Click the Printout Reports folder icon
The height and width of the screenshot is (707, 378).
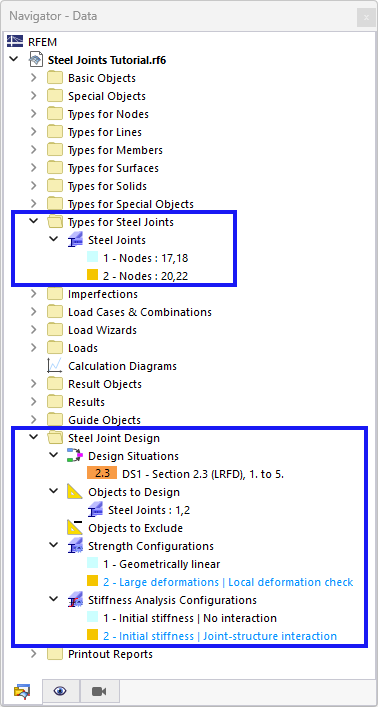click(55, 654)
